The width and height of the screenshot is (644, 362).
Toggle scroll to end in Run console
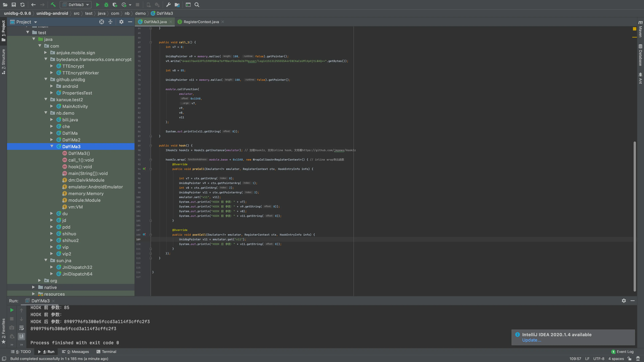pos(21,336)
